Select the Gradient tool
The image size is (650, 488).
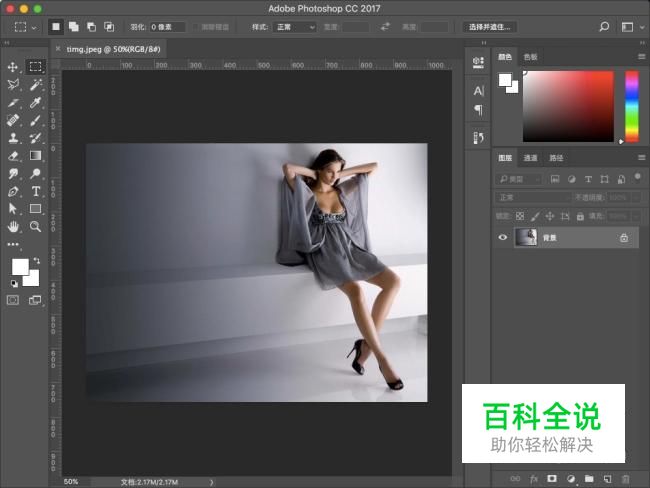tap(35, 156)
